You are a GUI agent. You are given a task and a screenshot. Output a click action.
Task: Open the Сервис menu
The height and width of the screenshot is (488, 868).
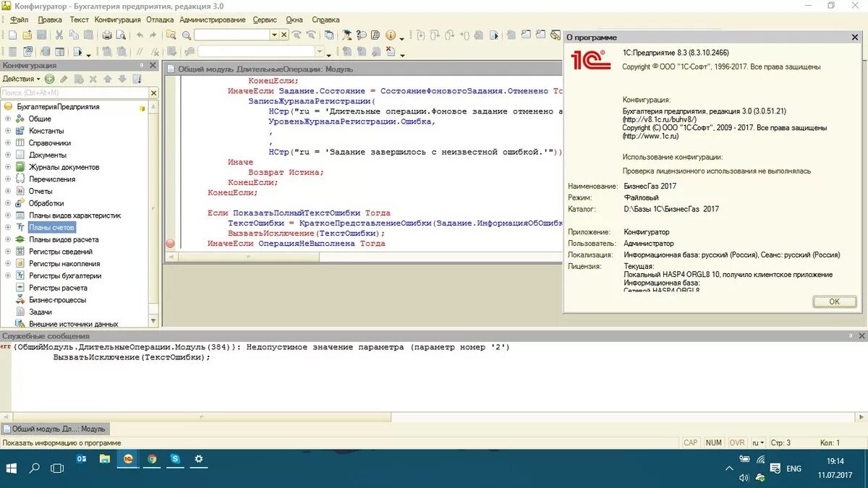[265, 20]
